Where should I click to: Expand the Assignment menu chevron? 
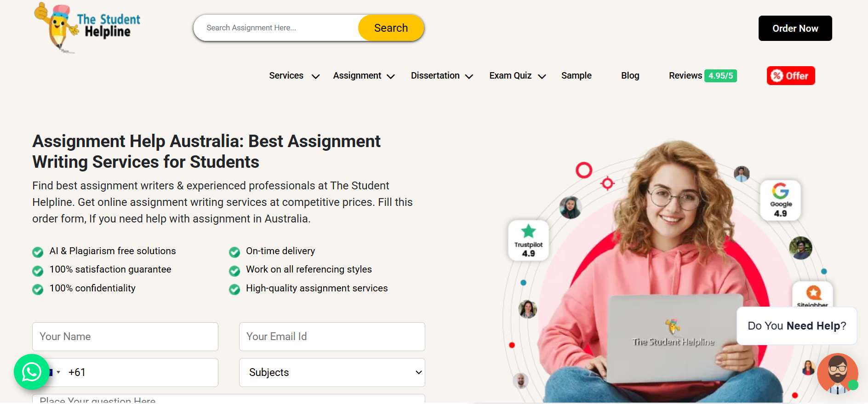391,76
